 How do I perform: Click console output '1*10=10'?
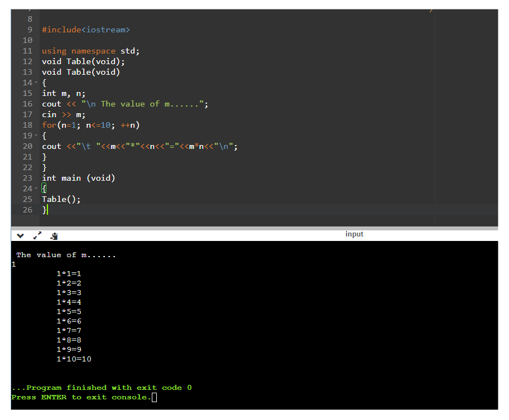(74, 359)
